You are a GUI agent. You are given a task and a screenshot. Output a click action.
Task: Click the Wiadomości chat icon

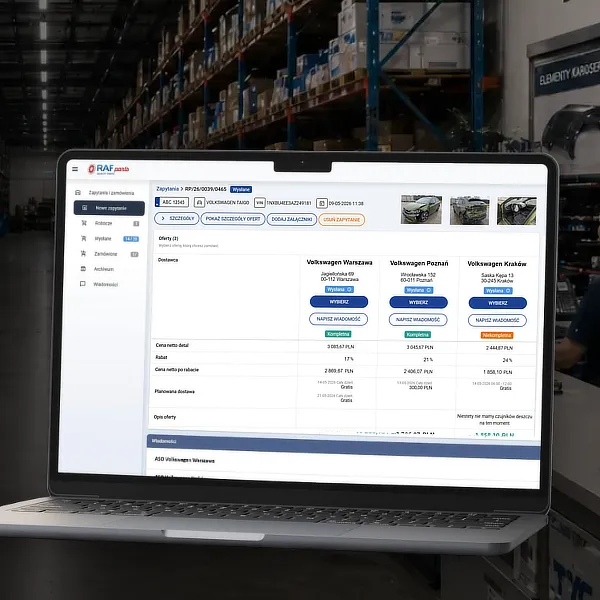(82, 284)
